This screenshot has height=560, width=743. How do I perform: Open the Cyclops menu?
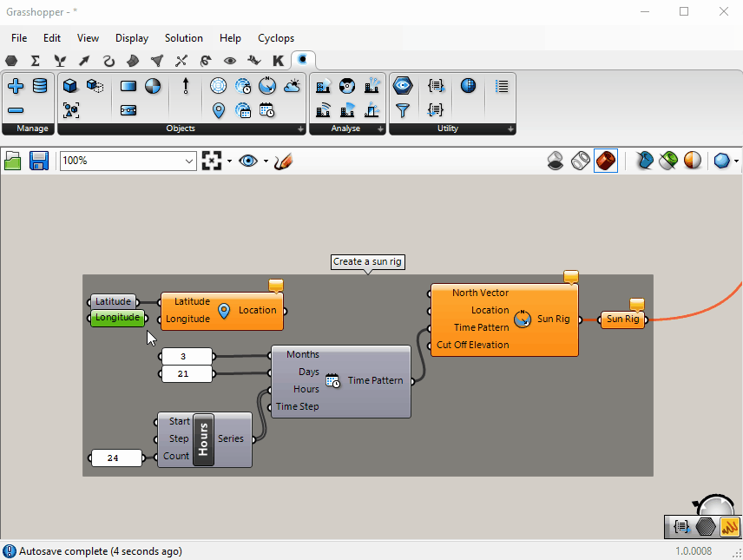pos(276,38)
